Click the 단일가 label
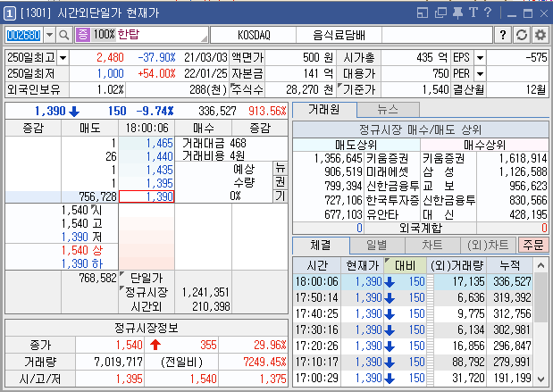The image size is (553, 392). (x=147, y=278)
